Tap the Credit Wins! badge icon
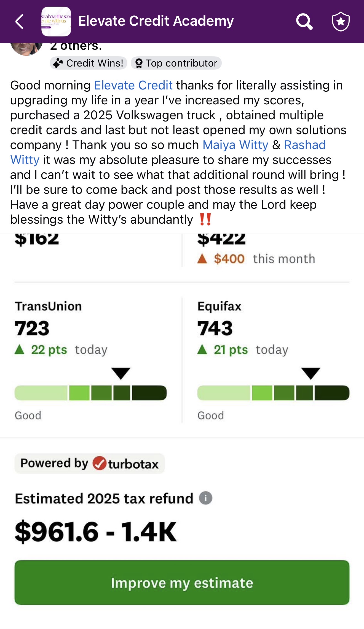Screen dimensions: 364x629 (58, 63)
